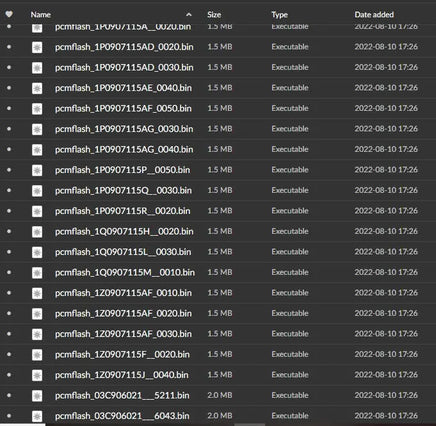Select file name pcmflash_1Q0907115L__0030.bin

(123, 252)
